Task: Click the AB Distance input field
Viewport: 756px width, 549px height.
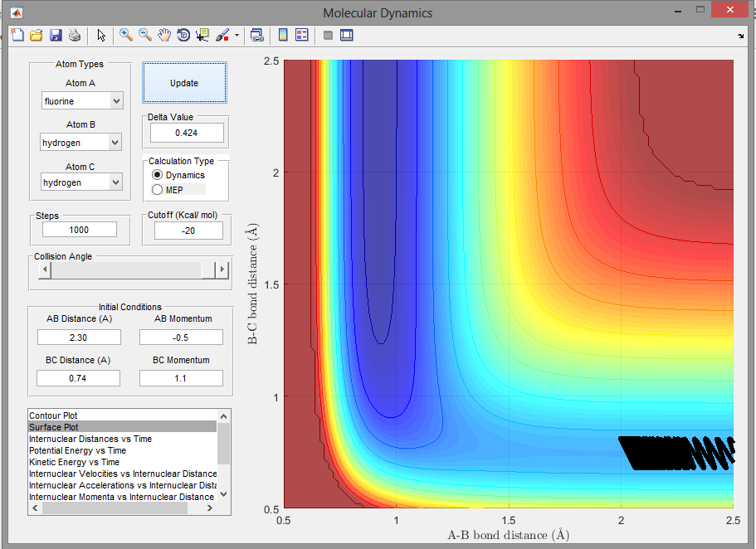Action: 79,337
